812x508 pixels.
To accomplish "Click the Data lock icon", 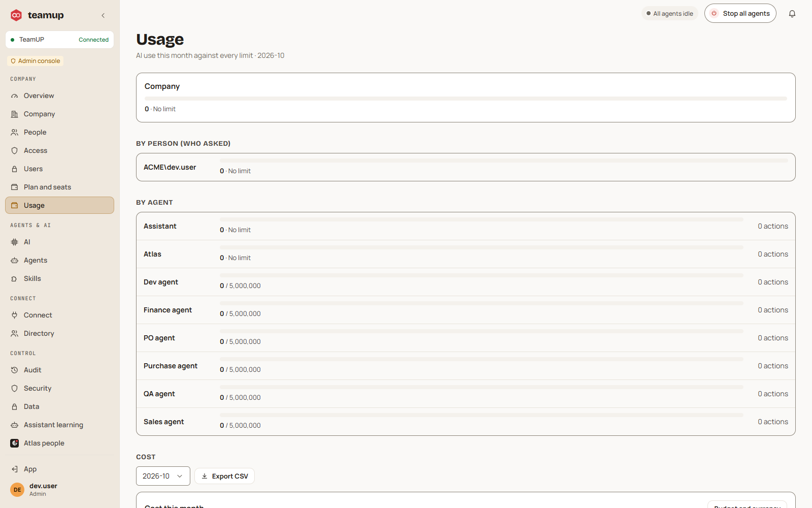I will tap(15, 406).
